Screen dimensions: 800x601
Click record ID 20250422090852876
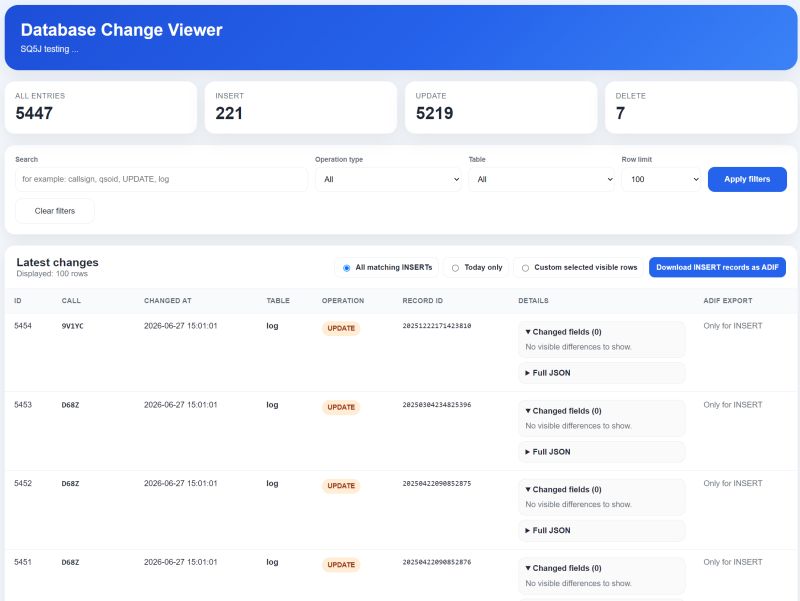point(437,562)
